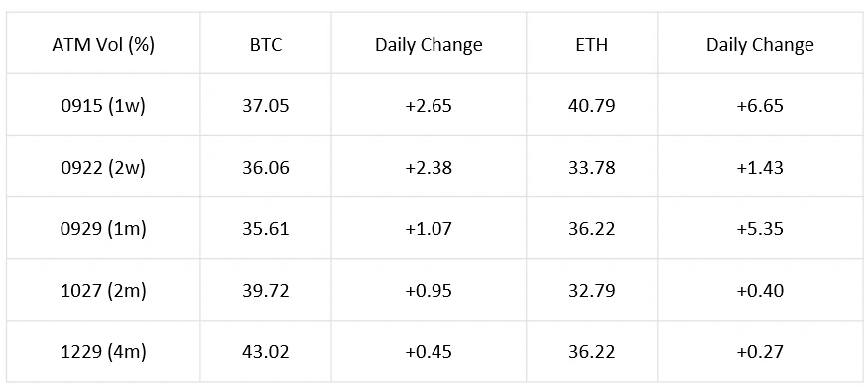Screen dimensions: 868x387
Task: Click the ATM Vol (%) header cell
Action: 103,45
